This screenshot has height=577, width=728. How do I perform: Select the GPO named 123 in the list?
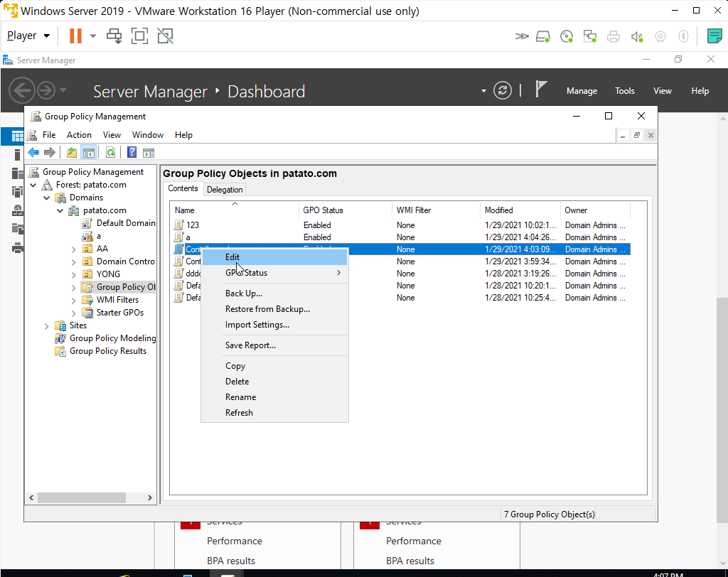[x=193, y=225]
